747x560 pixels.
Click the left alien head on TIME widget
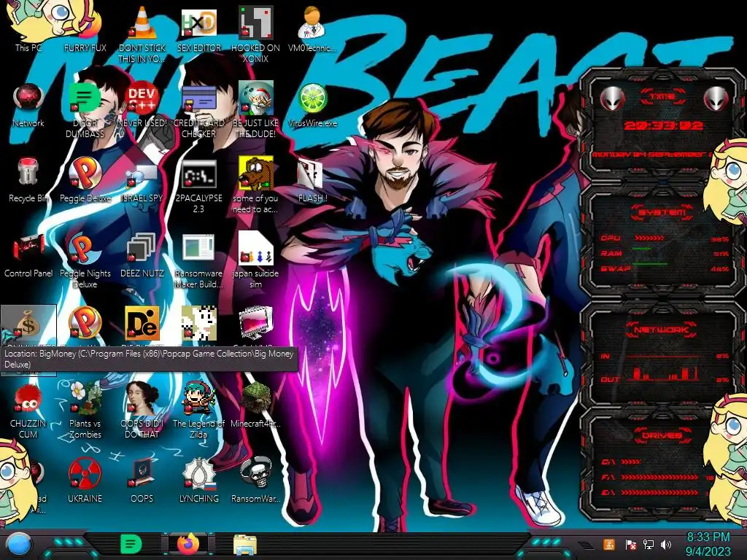pos(612,98)
